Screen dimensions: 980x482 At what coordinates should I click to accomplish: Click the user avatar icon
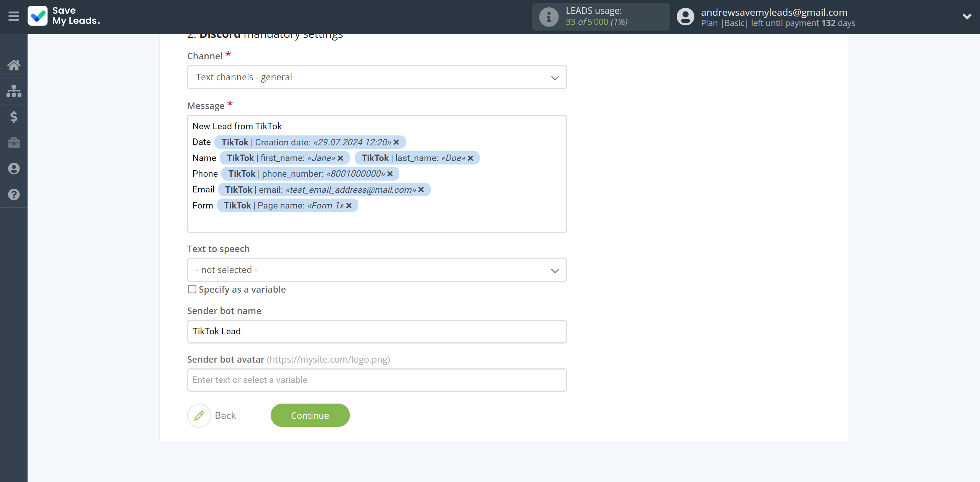point(686,17)
